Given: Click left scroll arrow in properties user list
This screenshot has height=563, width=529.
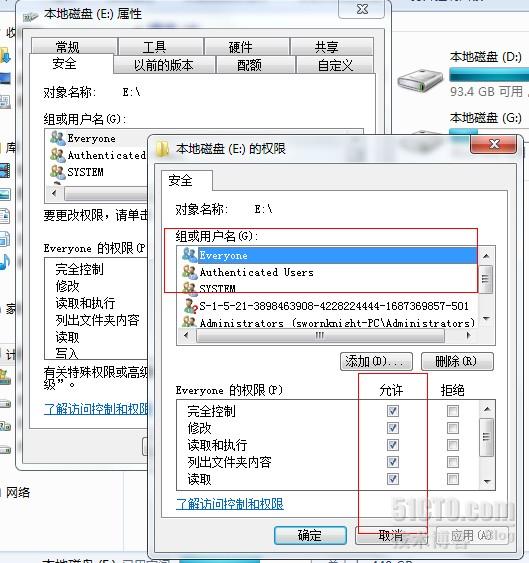Looking at the screenshot, I should click(x=55, y=194).
